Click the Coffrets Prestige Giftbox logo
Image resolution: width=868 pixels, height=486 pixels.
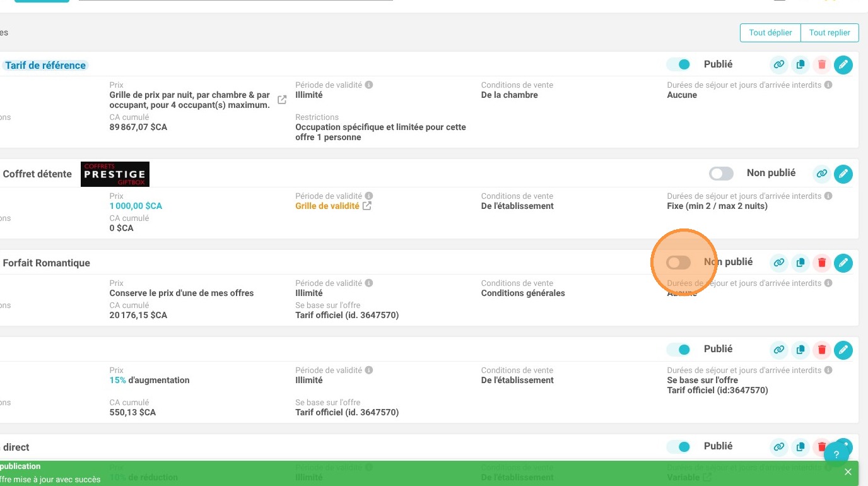click(115, 174)
